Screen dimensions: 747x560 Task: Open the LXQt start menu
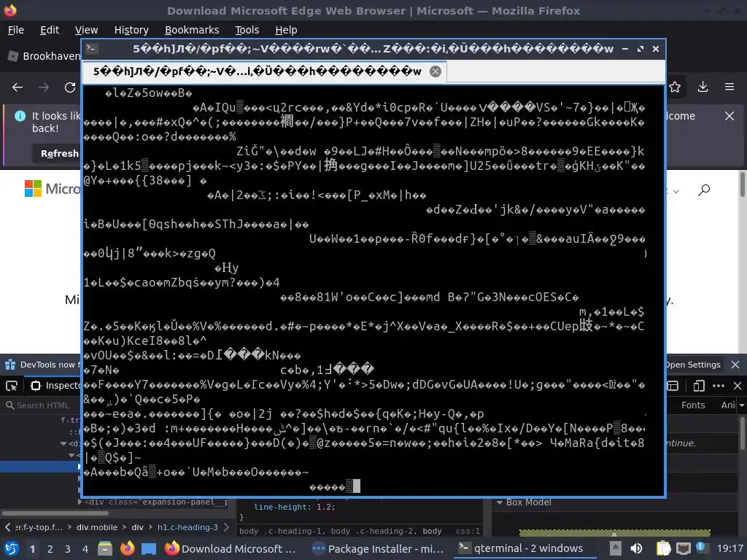11,548
